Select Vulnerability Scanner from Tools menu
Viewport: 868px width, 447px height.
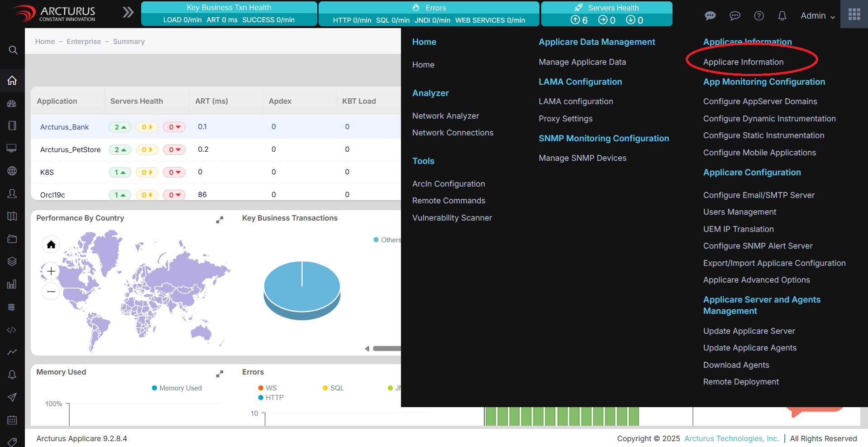(x=452, y=218)
